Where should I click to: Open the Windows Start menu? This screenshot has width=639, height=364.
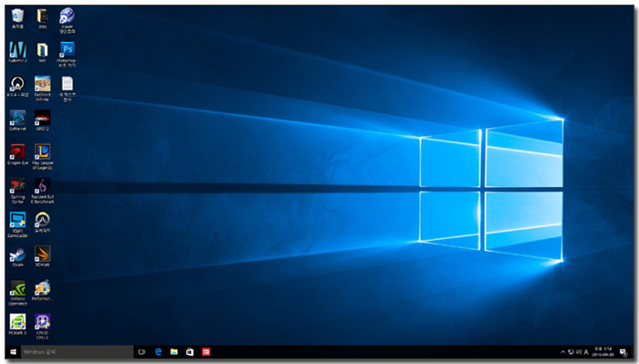[x=13, y=352]
